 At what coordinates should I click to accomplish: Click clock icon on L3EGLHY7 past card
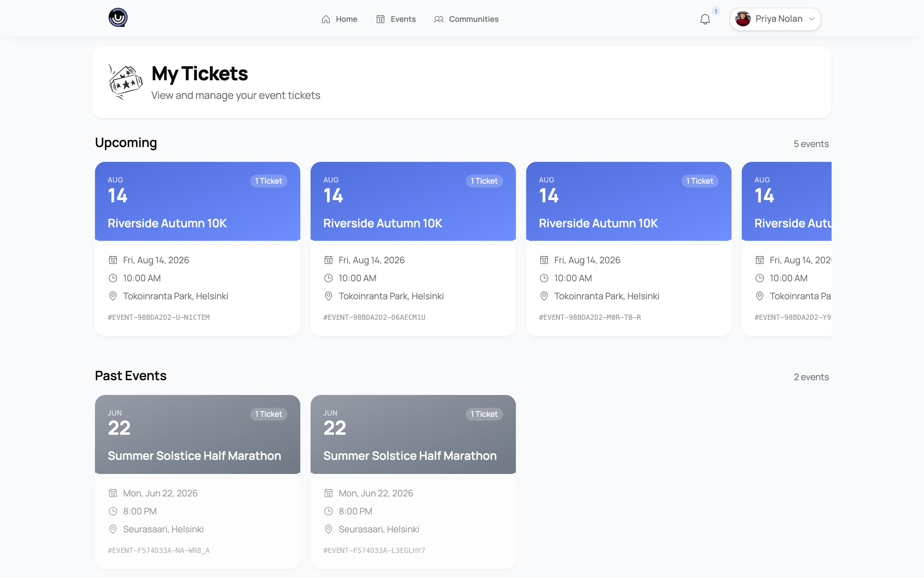point(328,512)
